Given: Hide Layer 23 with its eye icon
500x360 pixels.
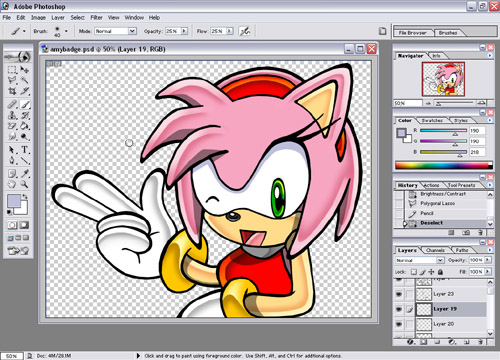Looking at the screenshot, I should click(x=399, y=294).
